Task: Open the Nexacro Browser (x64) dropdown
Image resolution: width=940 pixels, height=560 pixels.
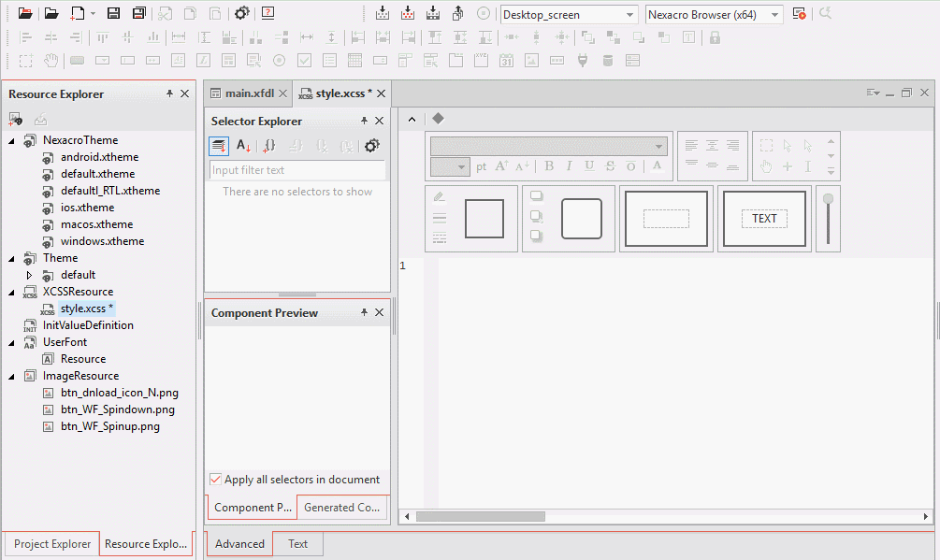Action: (x=715, y=15)
